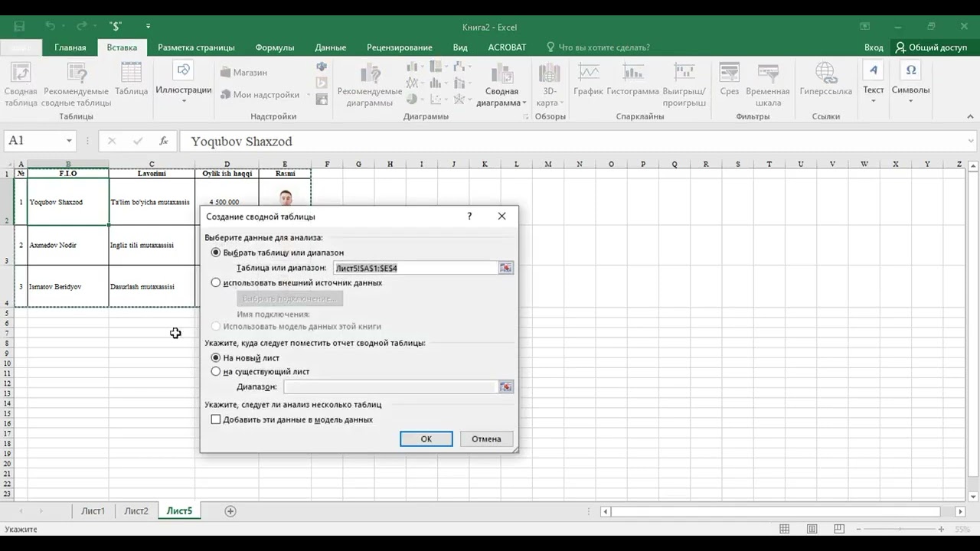Image resolution: width=980 pixels, height=551 pixels.
Task: Click the add new sheet plus icon
Action: (x=230, y=511)
